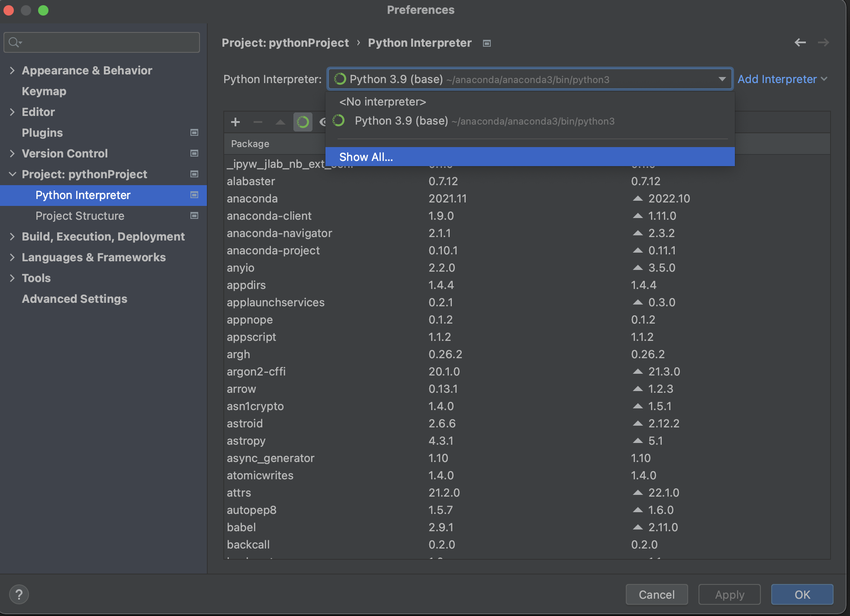
Task: Expand the Editor settings section
Action: (12, 112)
